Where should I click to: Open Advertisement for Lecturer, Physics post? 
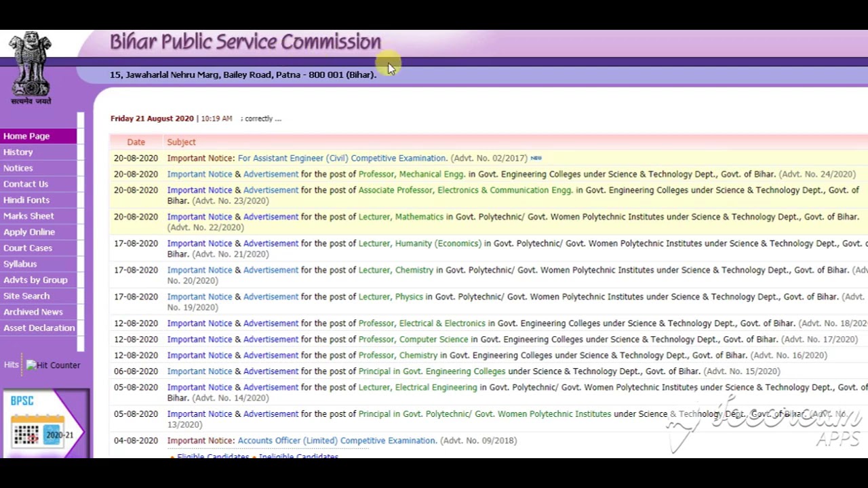(x=271, y=297)
